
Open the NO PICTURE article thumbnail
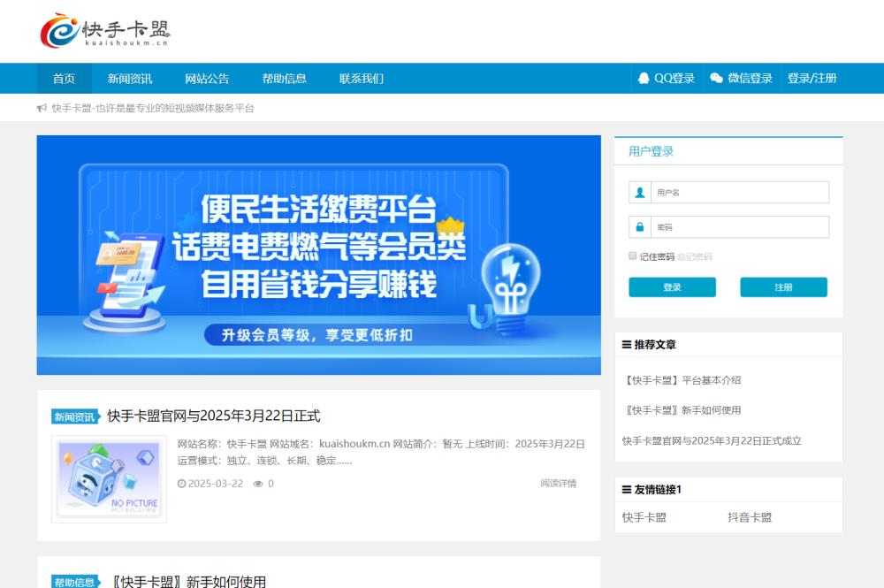click(x=110, y=479)
